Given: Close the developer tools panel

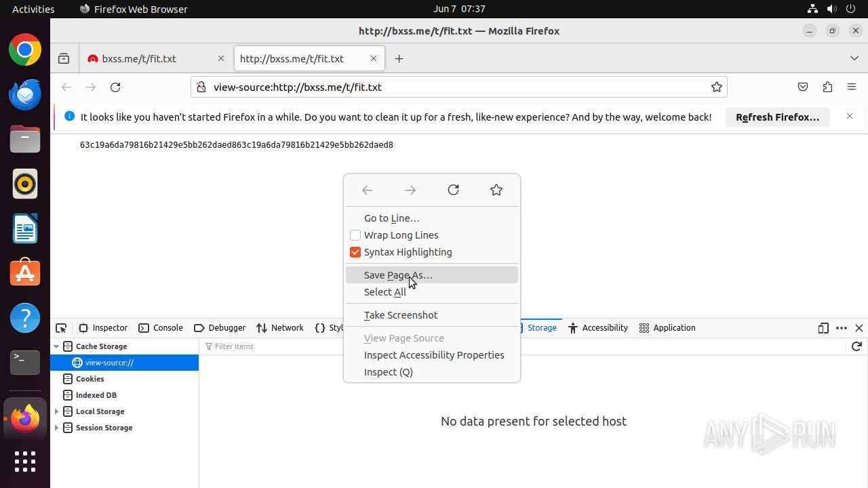Looking at the screenshot, I should 859,328.
